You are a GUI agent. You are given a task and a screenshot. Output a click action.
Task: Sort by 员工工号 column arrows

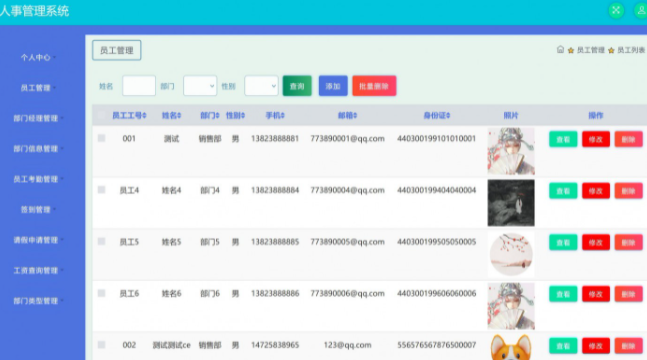tap(144, 116)
